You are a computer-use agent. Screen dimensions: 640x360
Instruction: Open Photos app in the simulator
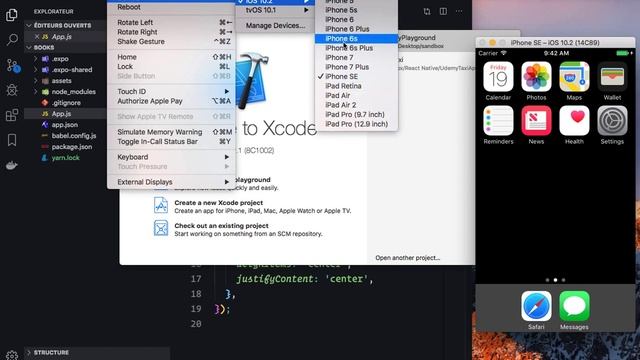click(x=536, y=76)
